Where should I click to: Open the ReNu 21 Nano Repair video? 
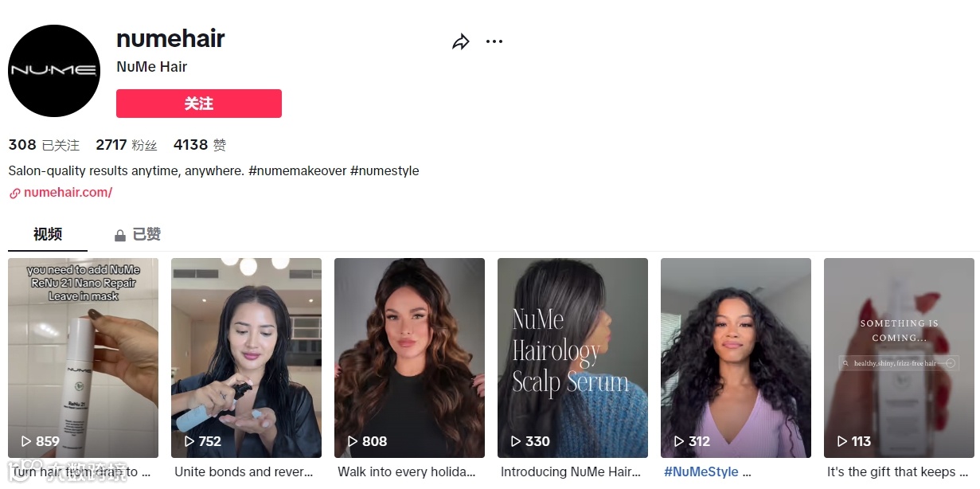point(83,358)
